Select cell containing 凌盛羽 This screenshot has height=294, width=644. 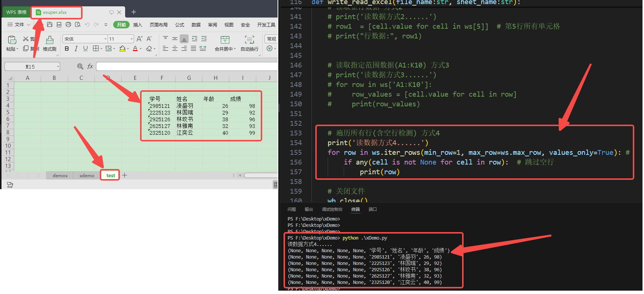click(x=189, y=106)
